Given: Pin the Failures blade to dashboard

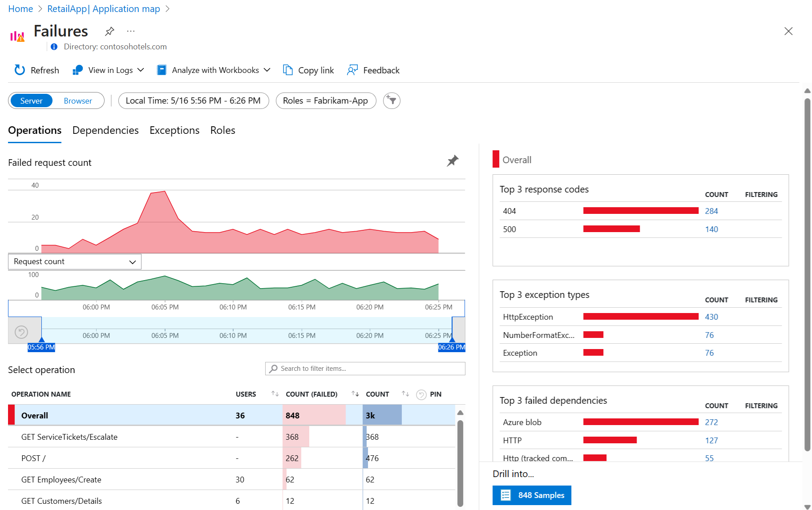Looking at the screenshot, I should (x=109, y=31).
